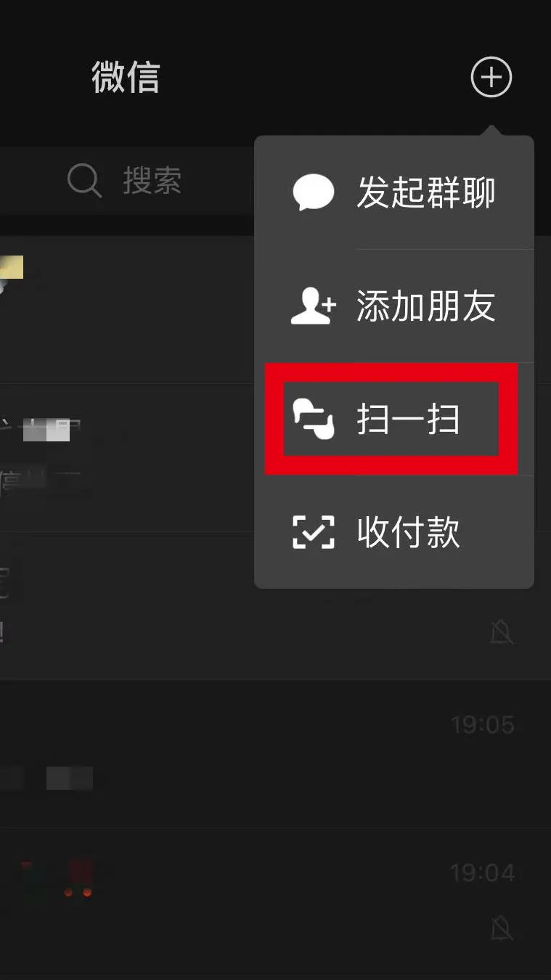Click the 扫一扫 scan icon
Image resolution: width=551 pixels, height=980 pixels.
[313, 420]
